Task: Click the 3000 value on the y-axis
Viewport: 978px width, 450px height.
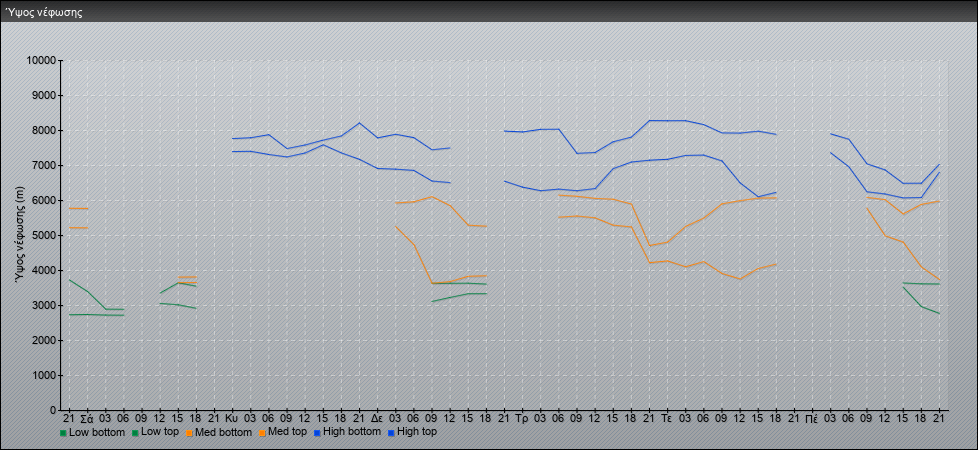Action: point(44,305)
